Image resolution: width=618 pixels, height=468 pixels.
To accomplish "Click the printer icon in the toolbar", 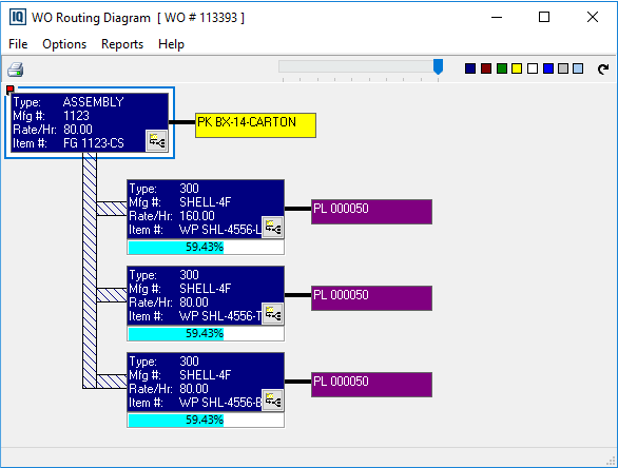I will tap(15, 70).
